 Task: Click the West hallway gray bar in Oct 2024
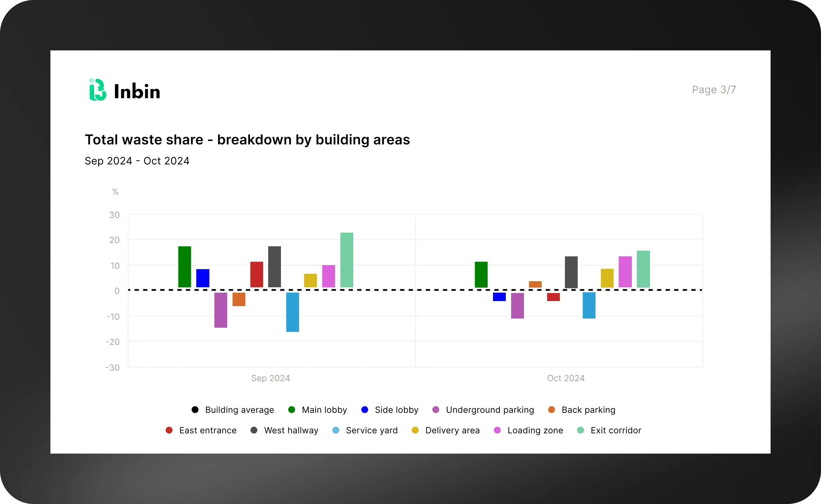tap(571, 272)
